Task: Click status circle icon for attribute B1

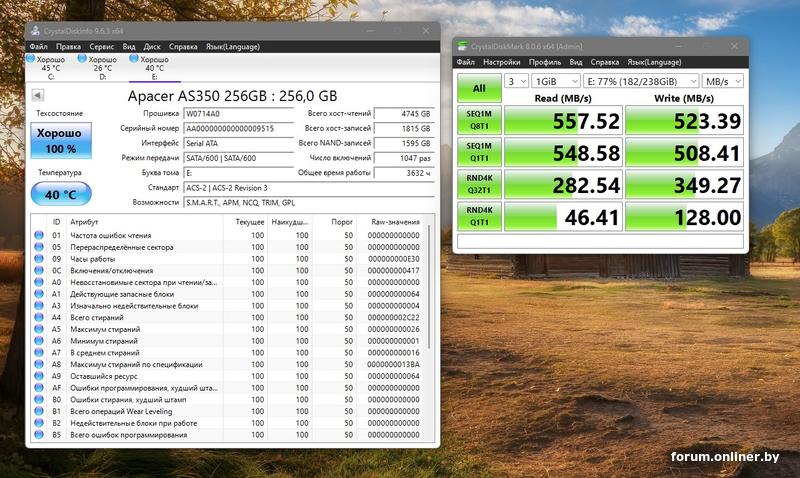Action: click(x=39, y=411)
